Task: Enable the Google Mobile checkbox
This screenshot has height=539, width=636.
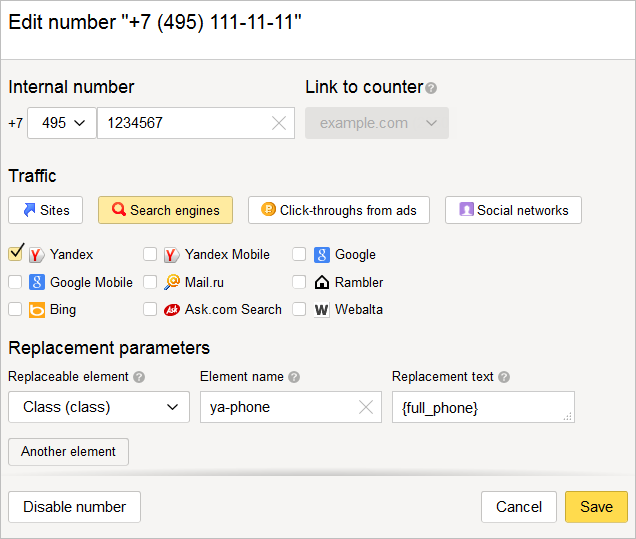Action: pos(15,282)
